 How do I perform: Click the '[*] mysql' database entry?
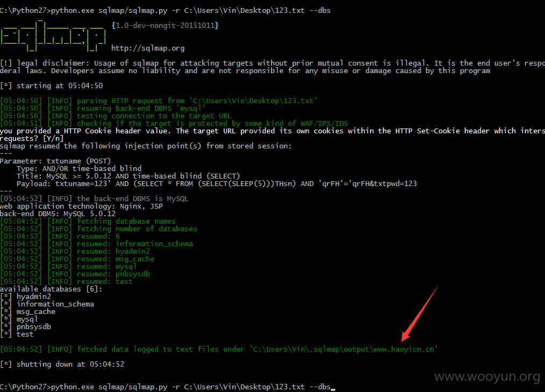point(19,319)
